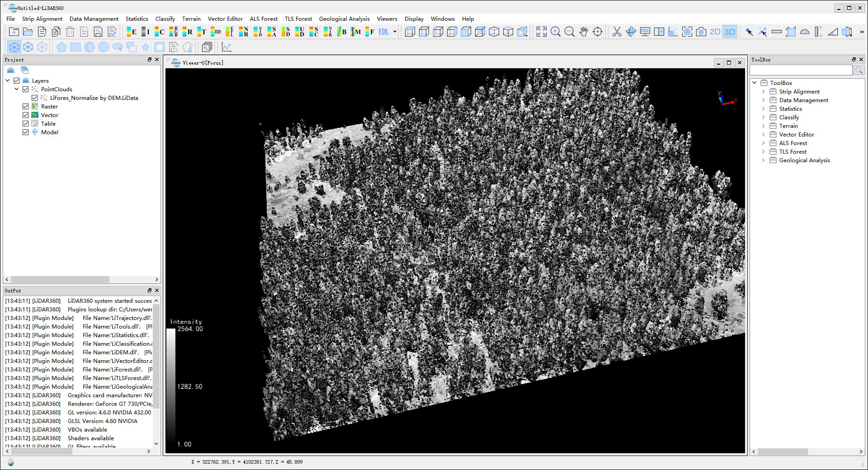The height and width of the screenshot is (470, 868).
Task: Click the full extent view icon
Action: [x=542, y=32]
